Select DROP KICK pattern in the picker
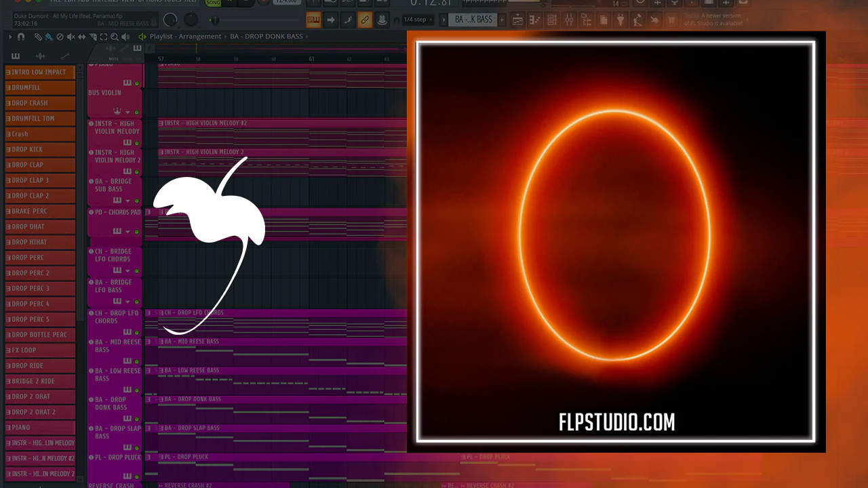The width and height of the screenshot is (868, 488). tap(40, 149)
